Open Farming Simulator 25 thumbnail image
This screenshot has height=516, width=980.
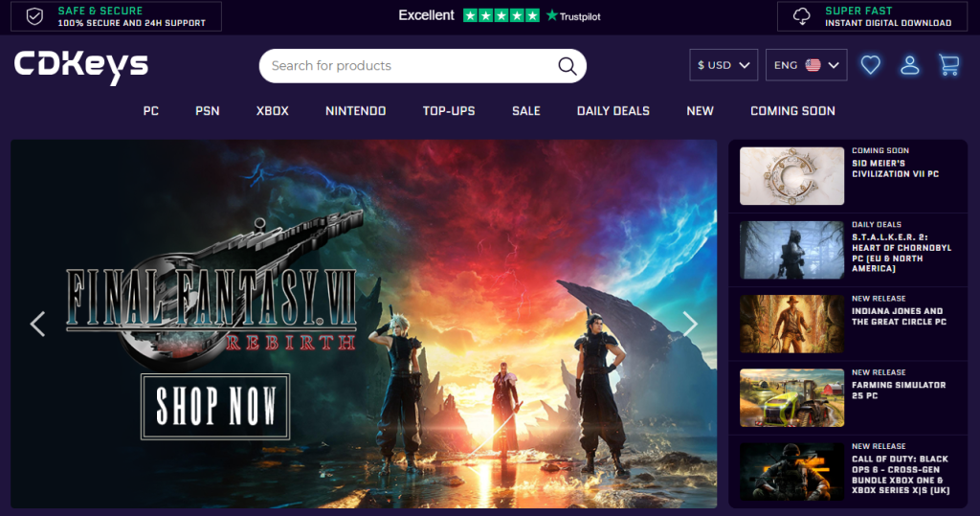click(791, 398)
